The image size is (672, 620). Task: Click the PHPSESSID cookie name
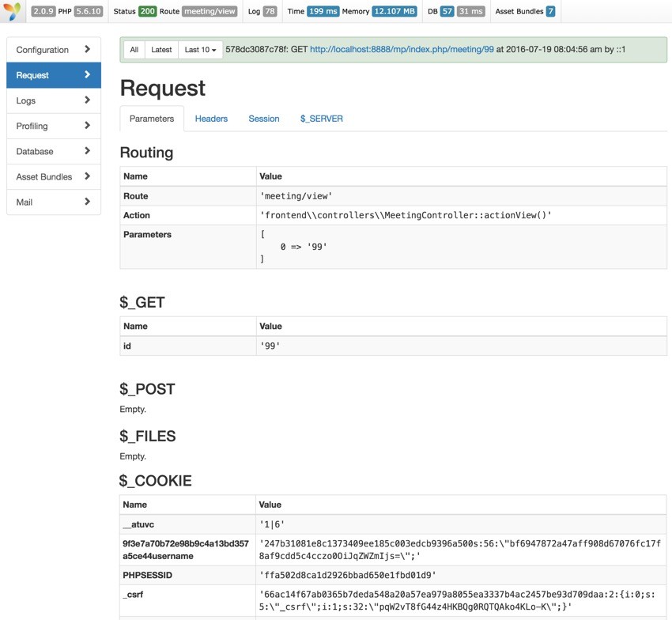point(147,575)
